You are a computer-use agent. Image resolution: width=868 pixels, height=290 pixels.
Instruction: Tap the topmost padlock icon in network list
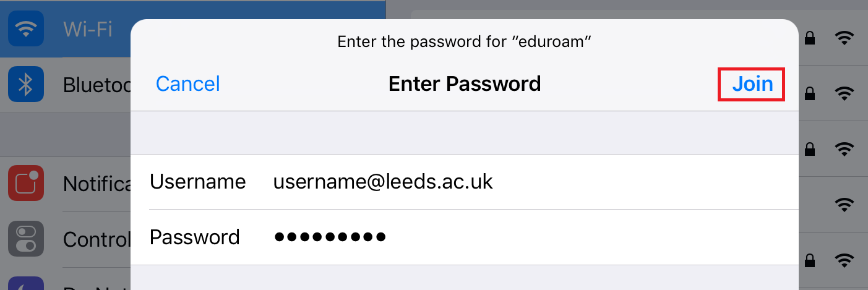click(x=809, y=38)
